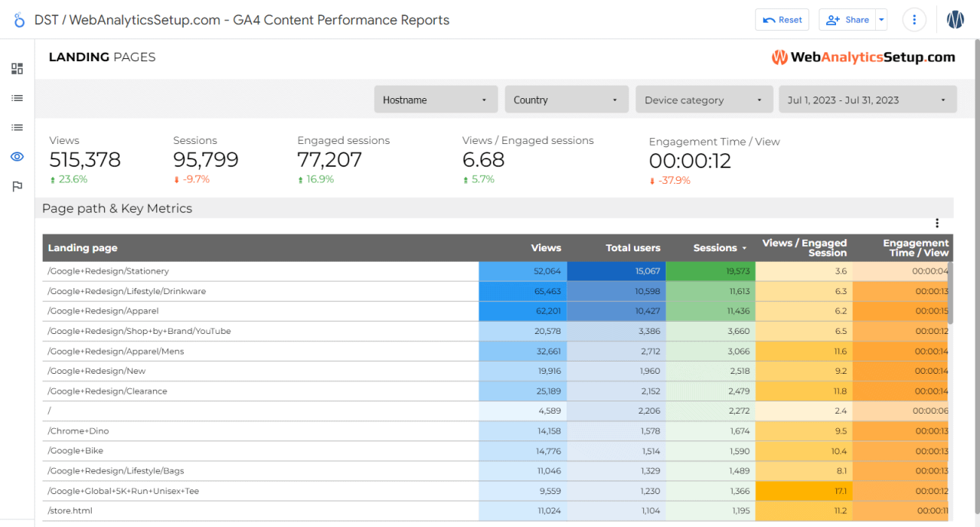Select the eye view-mode icon in the sidebar

(x=17, y=156)
